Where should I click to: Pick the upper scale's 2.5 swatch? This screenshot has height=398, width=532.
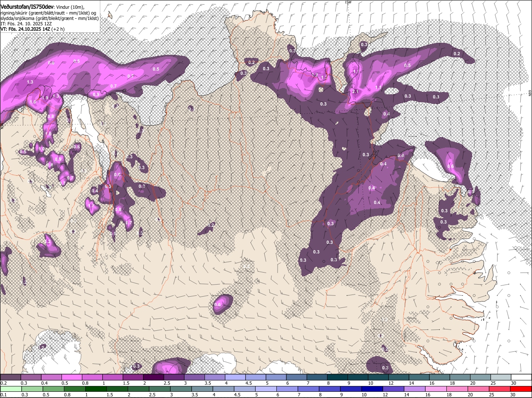(x=174, y=377)
